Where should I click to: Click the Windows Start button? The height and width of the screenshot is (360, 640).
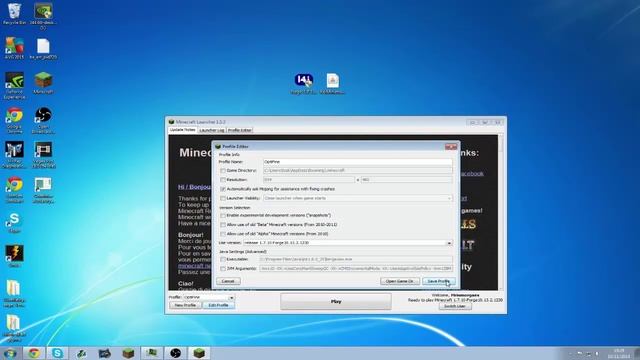pyautogui.click(x=10, y=353)
